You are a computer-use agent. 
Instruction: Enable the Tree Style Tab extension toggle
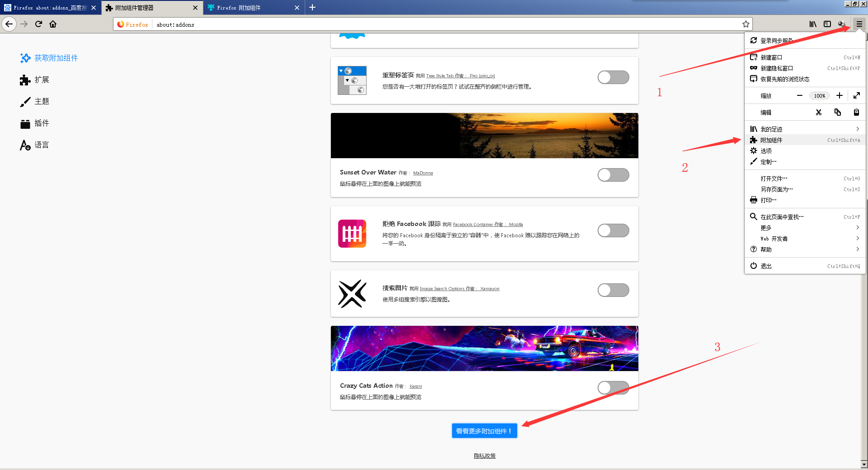point(613,77)
